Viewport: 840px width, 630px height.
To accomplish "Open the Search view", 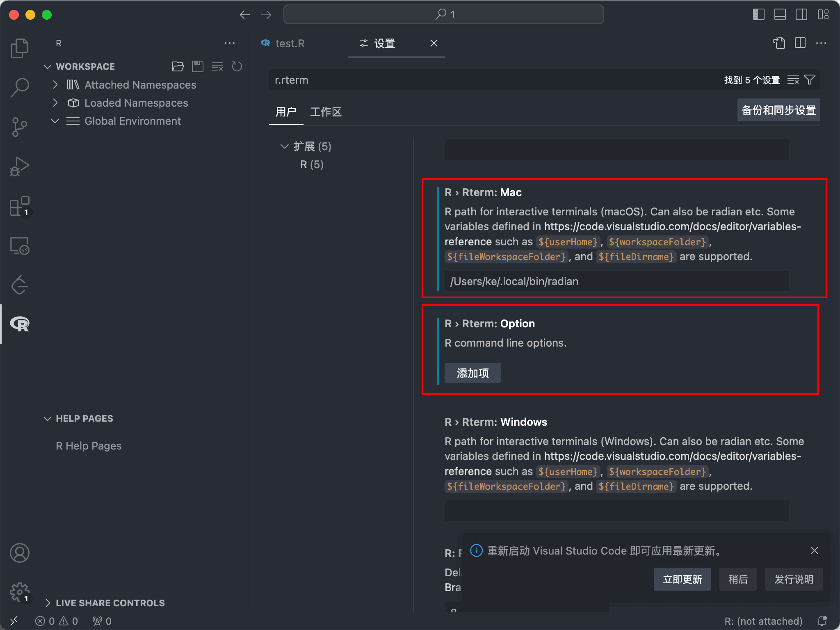I will pyautogui.click(x=19, y=87).
